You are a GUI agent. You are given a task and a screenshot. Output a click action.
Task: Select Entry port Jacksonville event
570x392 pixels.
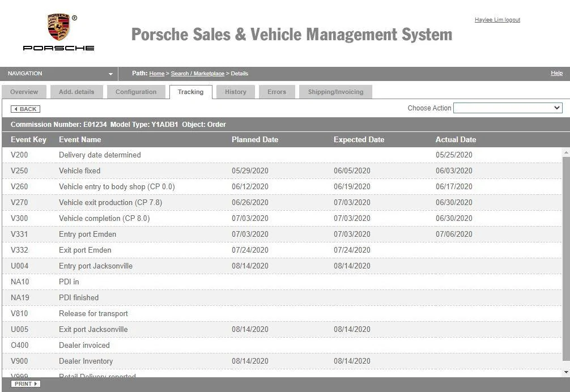(x=96, y=266)
